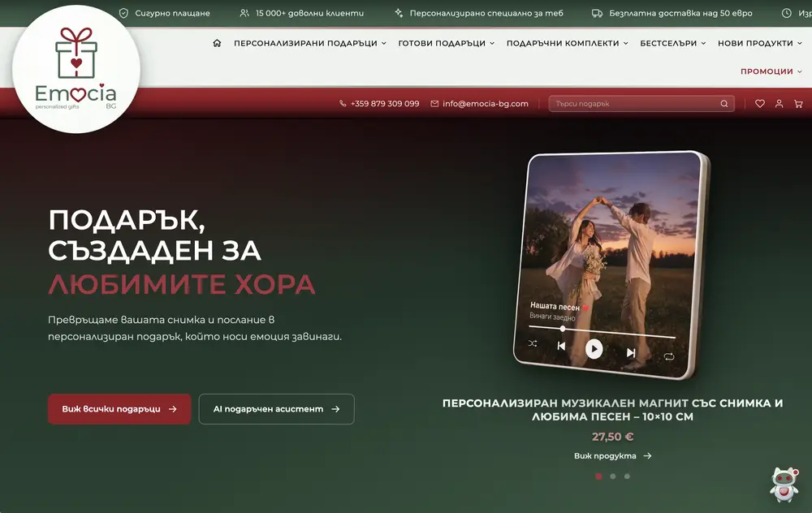Click the Emocia BG logo

76,69
